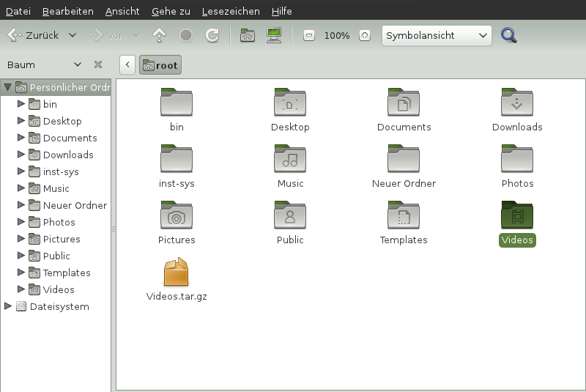Open the Lesezeichen menu

230,12
